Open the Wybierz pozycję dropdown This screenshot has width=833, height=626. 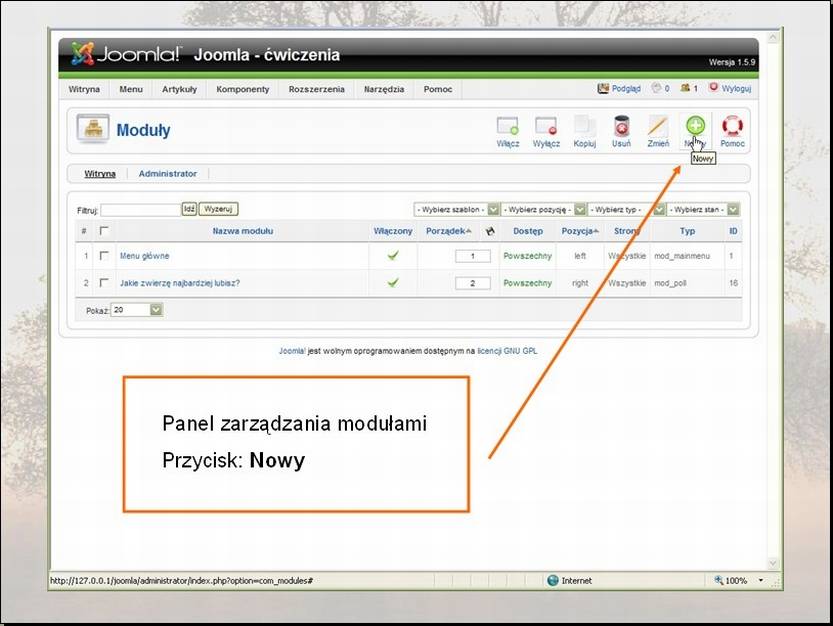point(543,209)
